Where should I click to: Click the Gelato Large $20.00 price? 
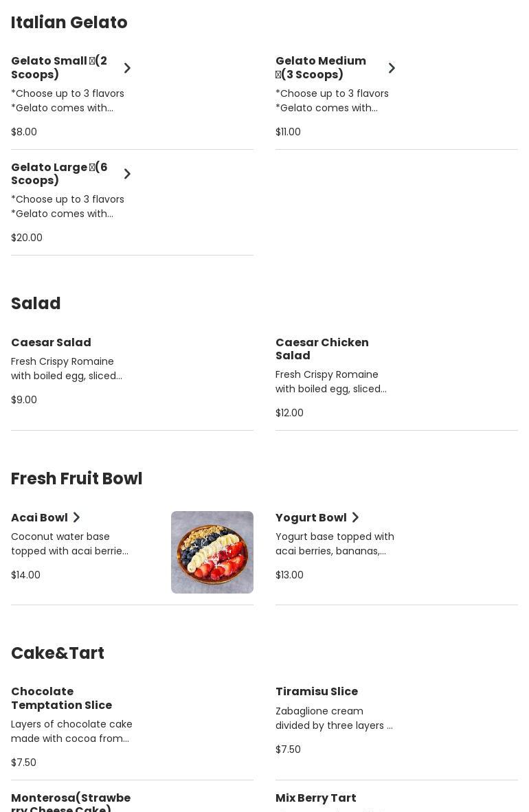(x=27, y=238)
